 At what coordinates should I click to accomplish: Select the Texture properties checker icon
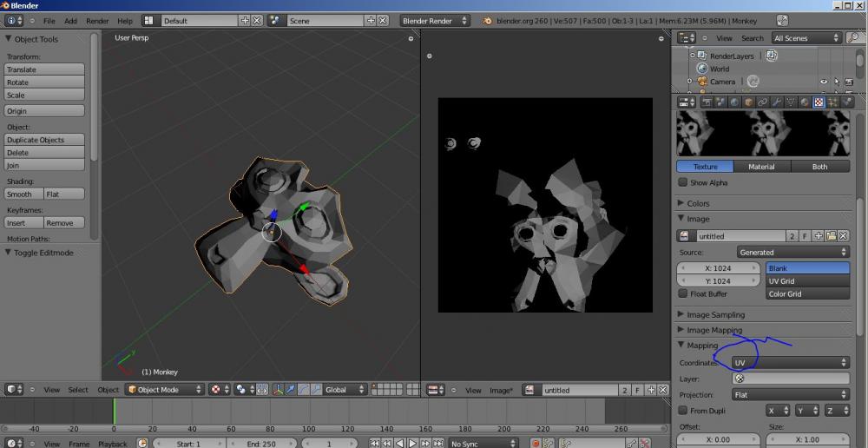(x=819, y=102)
